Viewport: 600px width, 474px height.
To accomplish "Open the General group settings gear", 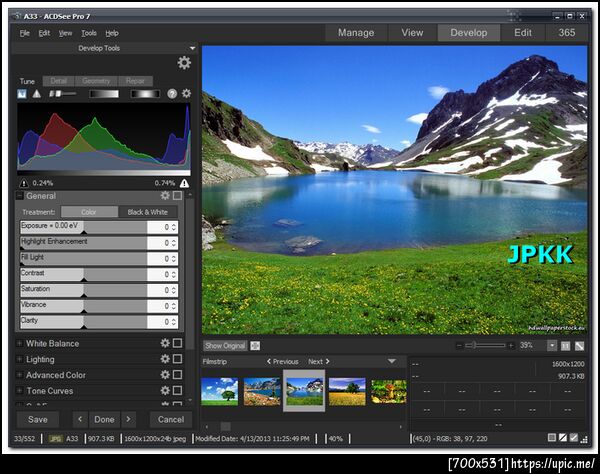I will pyautogui.click(x=165, y=195).
